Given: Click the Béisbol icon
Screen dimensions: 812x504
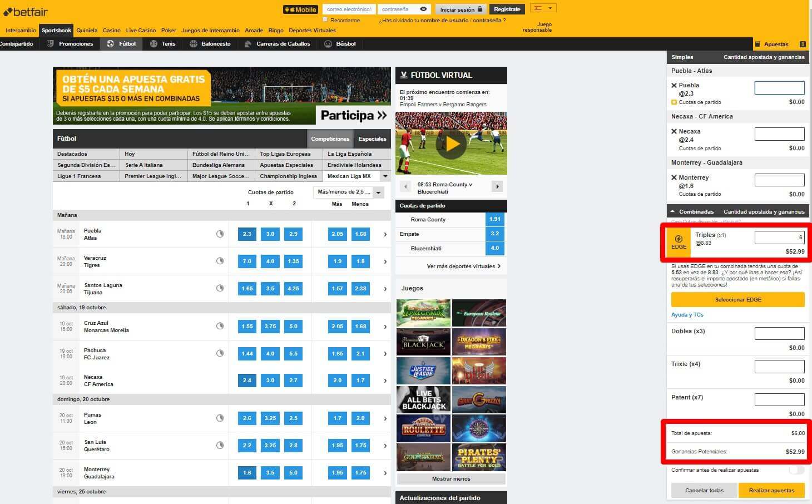Looking at the screenshot, I should (x=328, y=44).
